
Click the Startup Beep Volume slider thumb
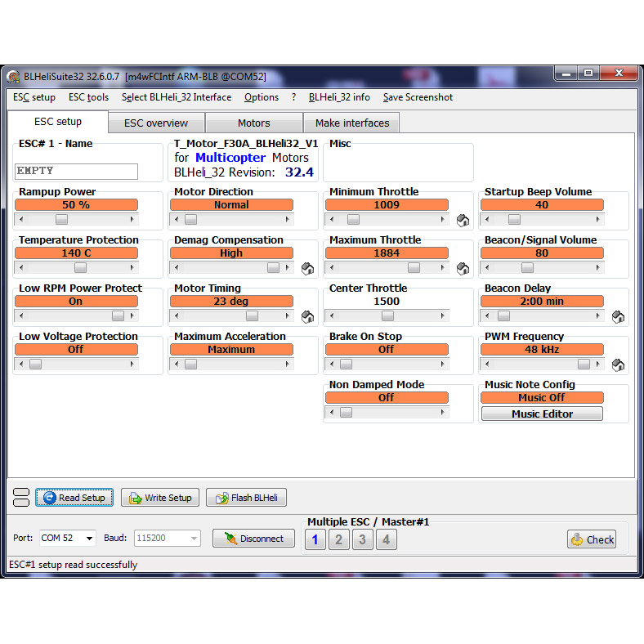(514, 219)
